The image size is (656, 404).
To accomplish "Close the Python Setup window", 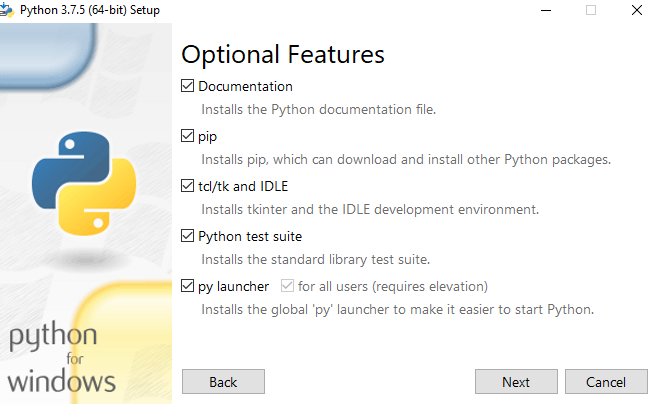I will click(637, 10).
